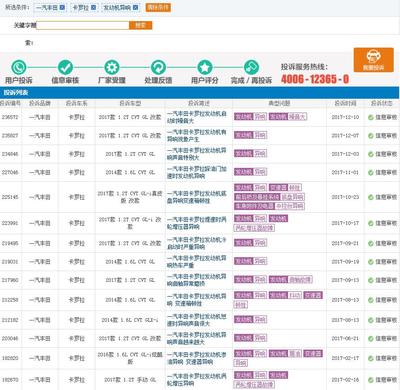
Task: Open complaint 一汽丰田卡罗拉发动机自动怠速噪音大 from 2017-12-10
Action: coord(197,117)
